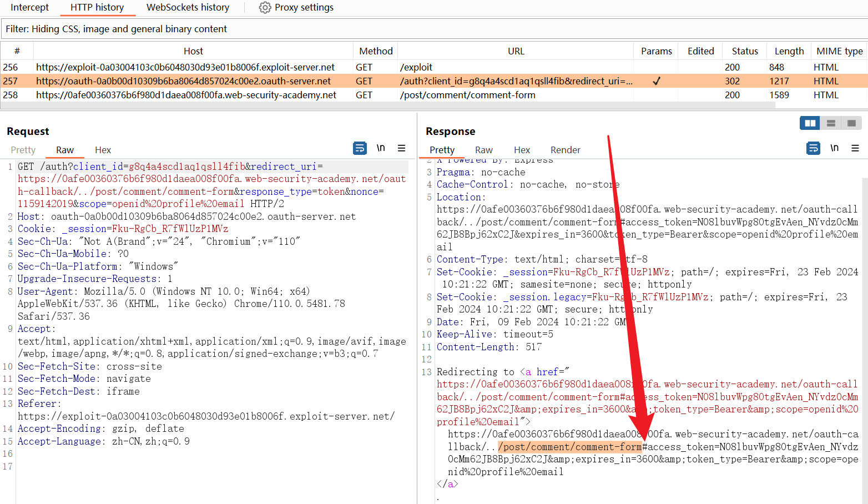This screenshot has width=868, height=504.
Task: Open the Response panel hamburger menu
Action: coord(855,148)
